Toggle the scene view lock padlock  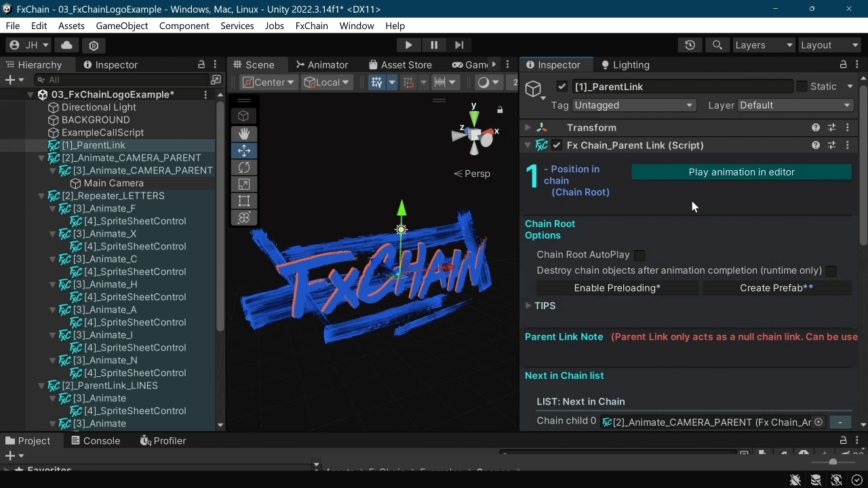pos(500,110)
